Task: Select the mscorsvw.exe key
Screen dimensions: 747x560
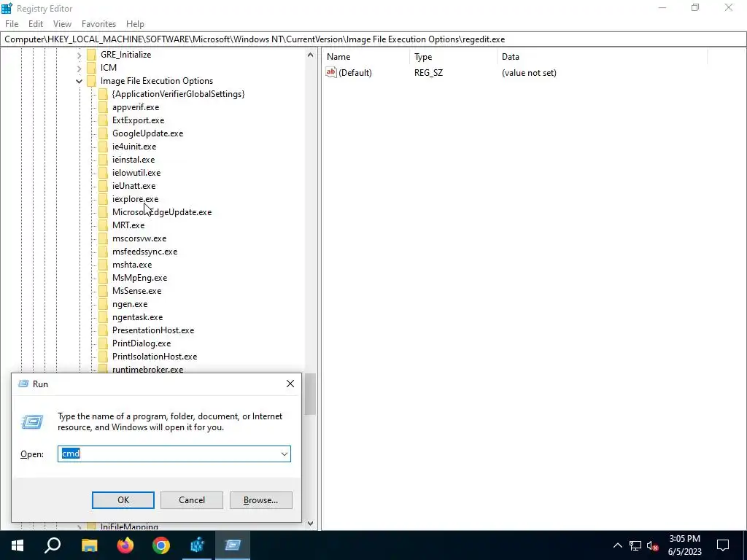Action: 139,238
